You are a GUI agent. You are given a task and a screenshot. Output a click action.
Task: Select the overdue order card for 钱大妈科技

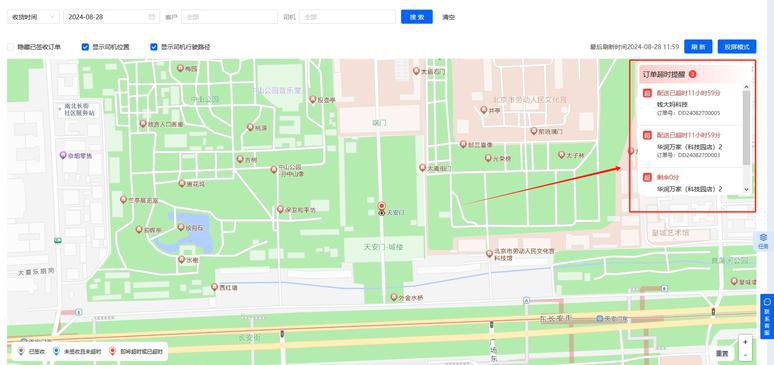pos(691,104)
